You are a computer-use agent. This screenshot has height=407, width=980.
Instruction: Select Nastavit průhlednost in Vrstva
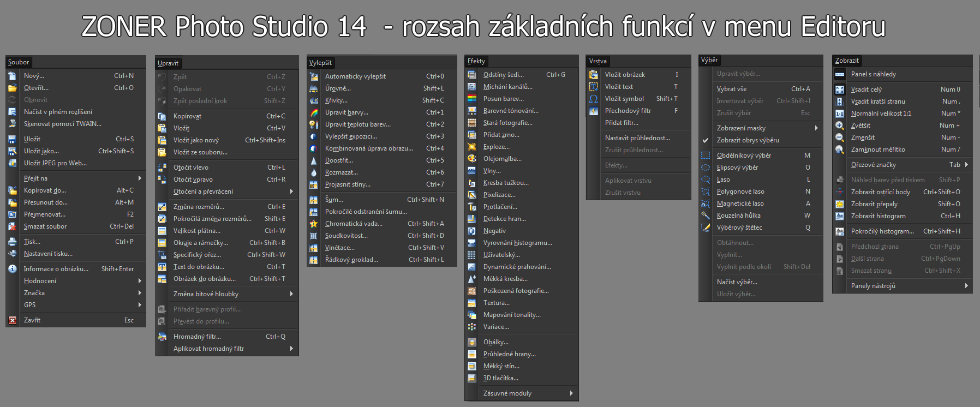[x=638, y=138]
